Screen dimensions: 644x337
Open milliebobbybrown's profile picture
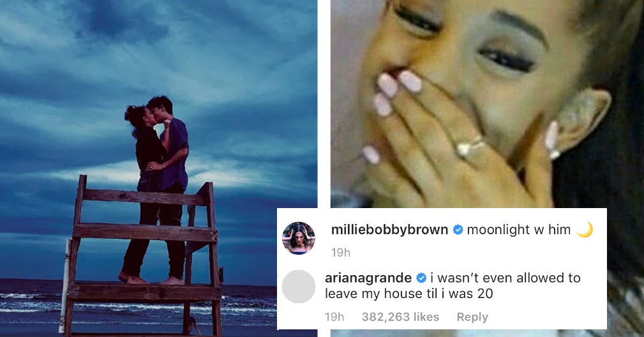pyautogui.click(x=299, y=238)
